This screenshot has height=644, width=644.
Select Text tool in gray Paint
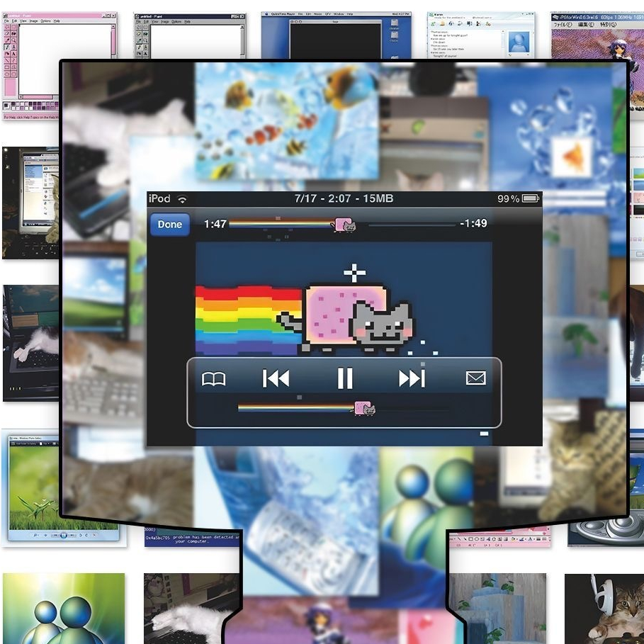145,53
